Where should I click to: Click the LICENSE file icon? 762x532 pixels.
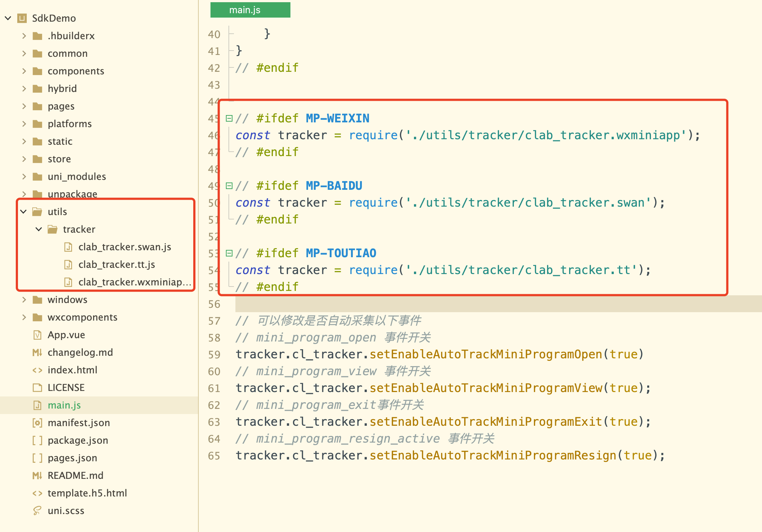tap(37, 388)
